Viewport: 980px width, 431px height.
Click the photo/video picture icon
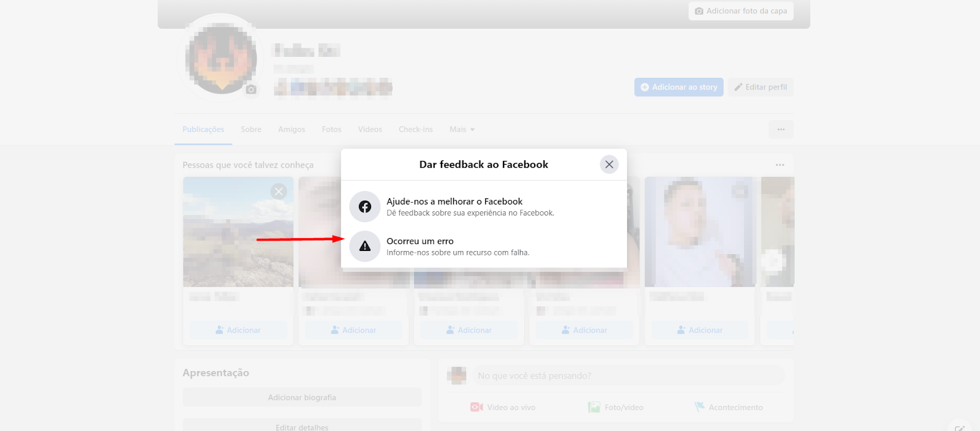click(x=594, y=407)
